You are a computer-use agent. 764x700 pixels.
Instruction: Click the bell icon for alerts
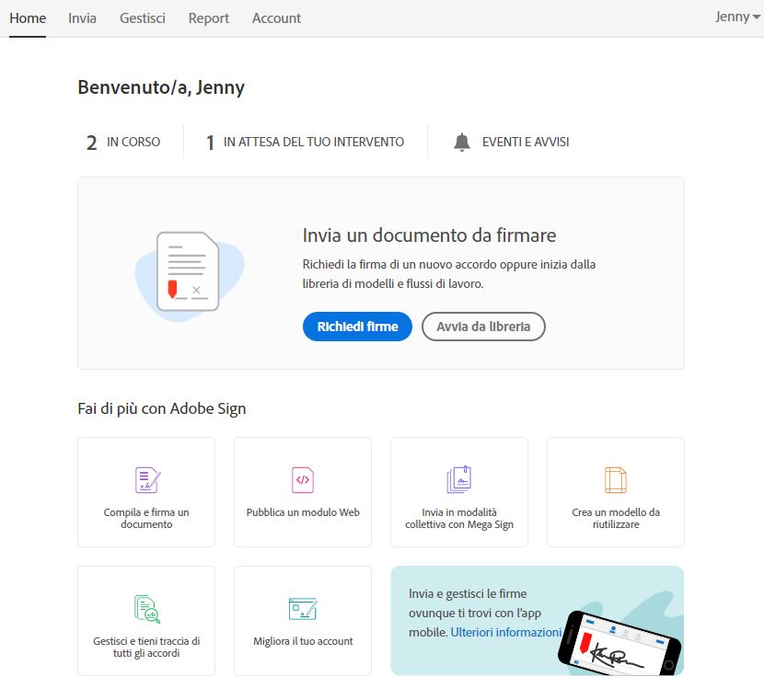click(x=462, y=143)
